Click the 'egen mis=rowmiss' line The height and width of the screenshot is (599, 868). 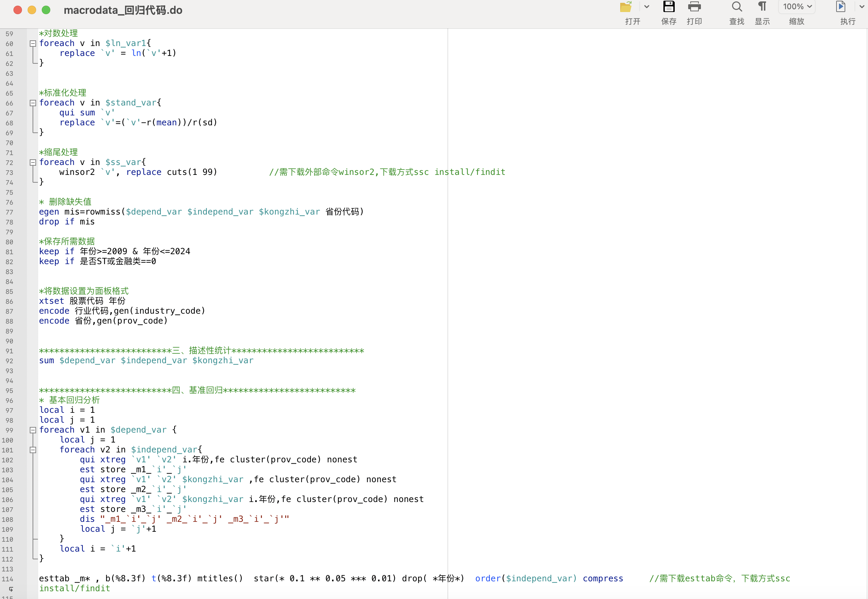pyautogui.click(x=201, y=212)
